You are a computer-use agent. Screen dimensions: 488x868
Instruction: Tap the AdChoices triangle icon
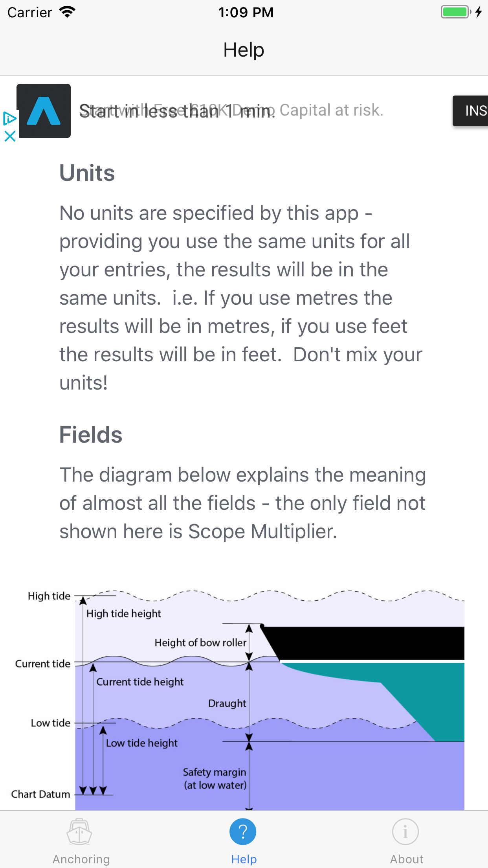coord(9,118)
